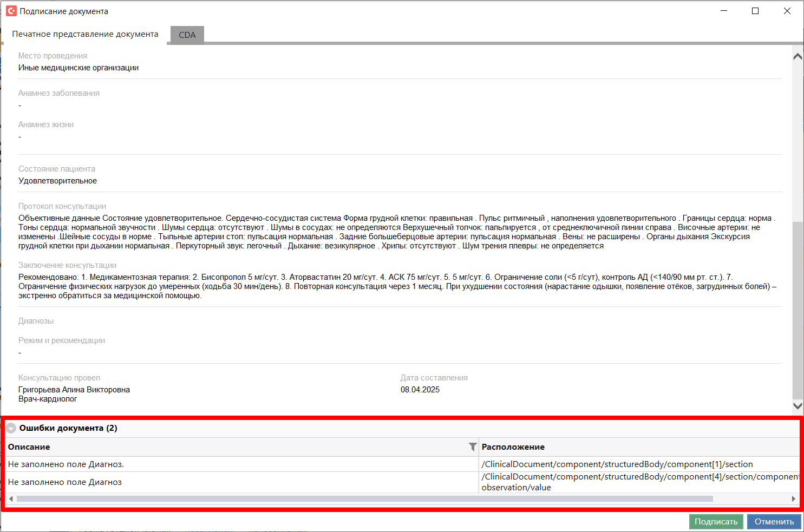Click the vertical scrollbar thumb of the document

pos(797,308)
